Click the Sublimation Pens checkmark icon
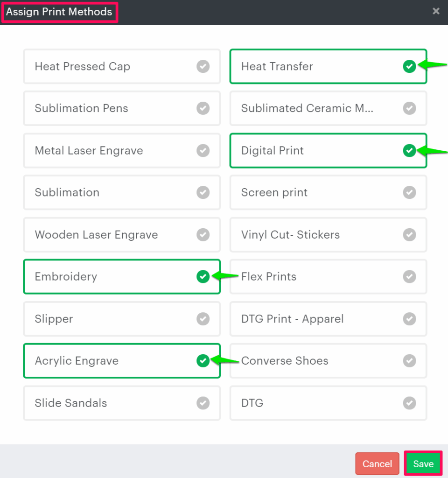448x478 pixels. [203, 108]
